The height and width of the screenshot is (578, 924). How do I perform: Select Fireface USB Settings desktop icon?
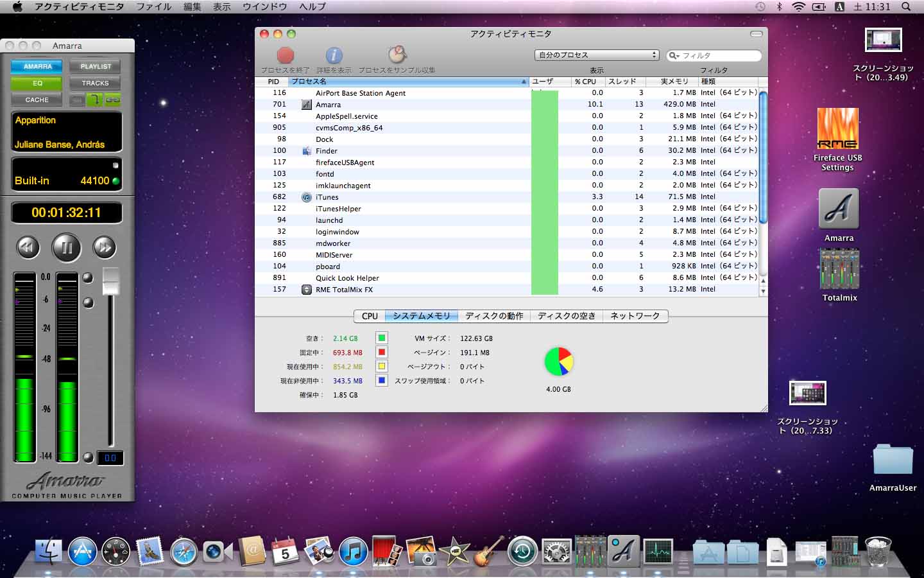coord(837,140)
